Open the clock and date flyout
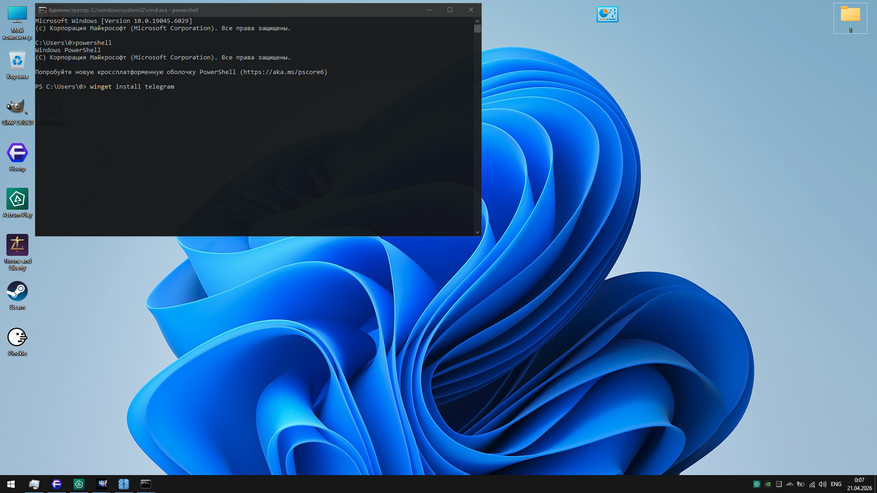The height and width of the screenshot is (493, 877). click(x=859, y=485)
